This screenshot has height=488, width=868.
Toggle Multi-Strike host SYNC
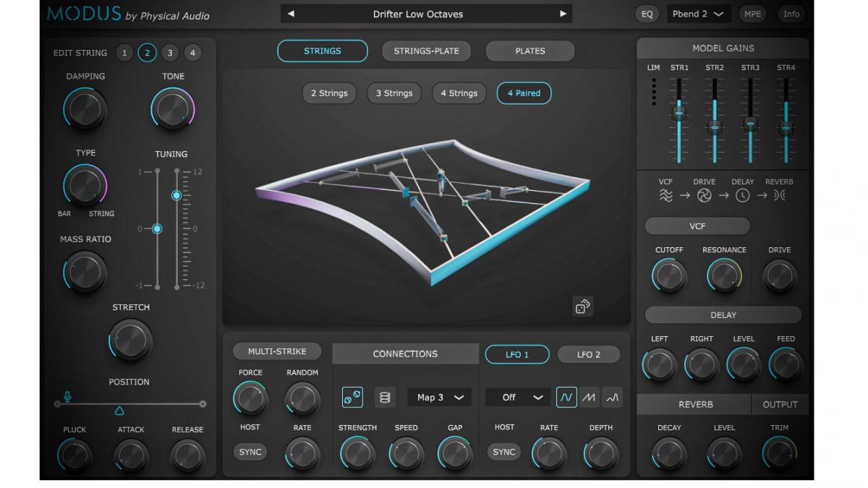[250, 452]
